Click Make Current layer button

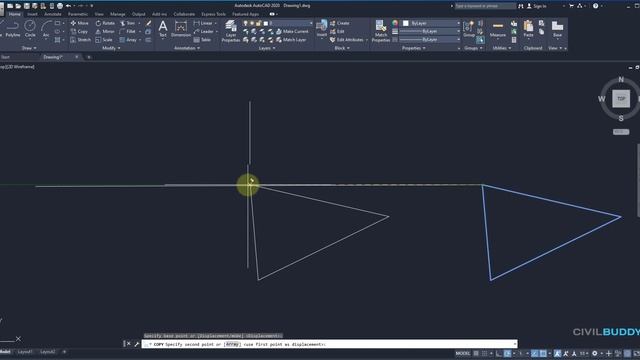coord(292,31)
